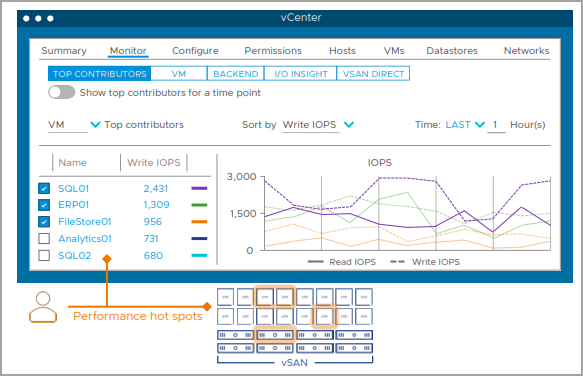583x376 pixels.
Task: Check the Analytics01 checkbox
Action: coord(44,238)
